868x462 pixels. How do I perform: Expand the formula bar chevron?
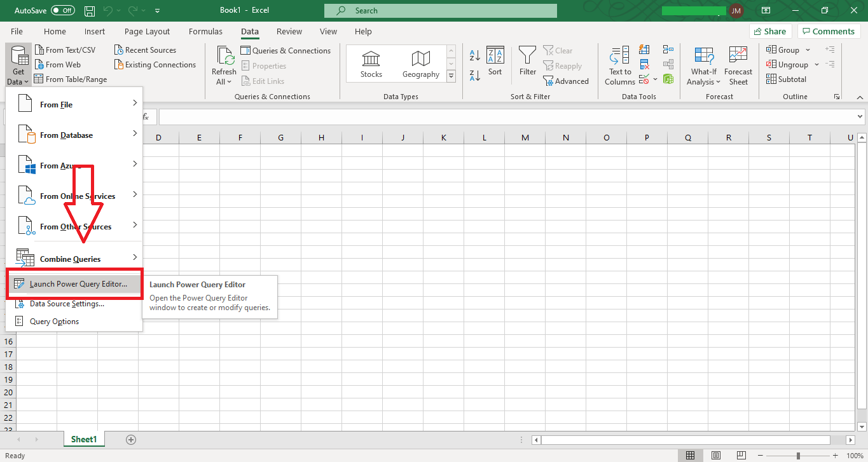click(x=860, y=117)
